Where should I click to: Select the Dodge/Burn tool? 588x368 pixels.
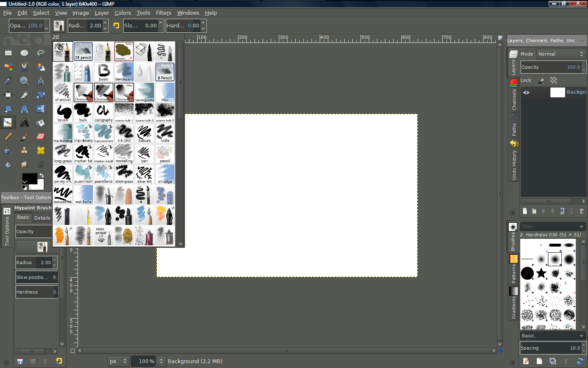tap(41, 164)
